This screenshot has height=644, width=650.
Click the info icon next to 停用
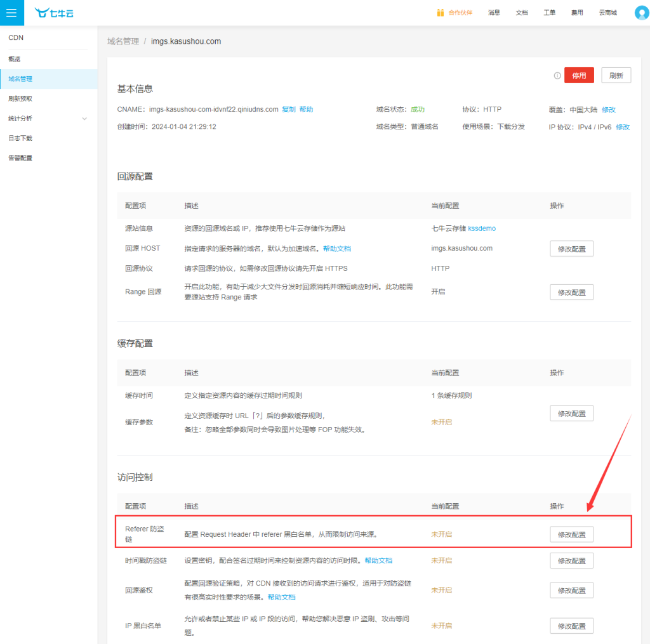(557, 76)
